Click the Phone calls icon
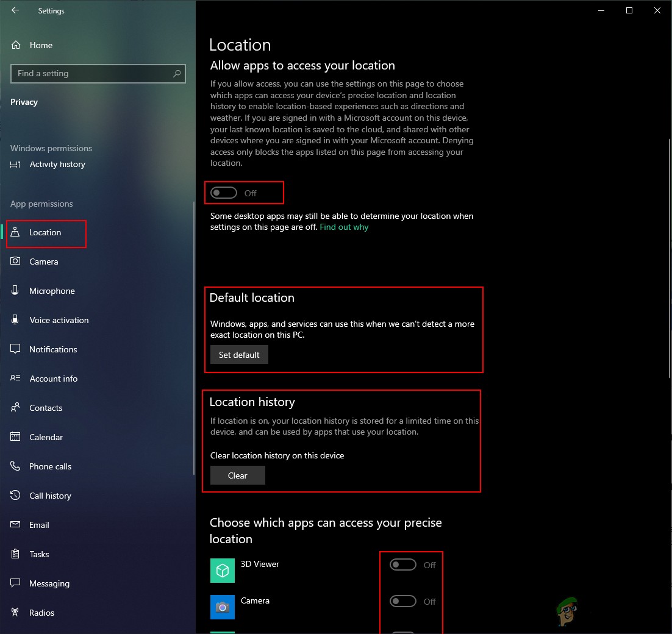 pos(16,466)
